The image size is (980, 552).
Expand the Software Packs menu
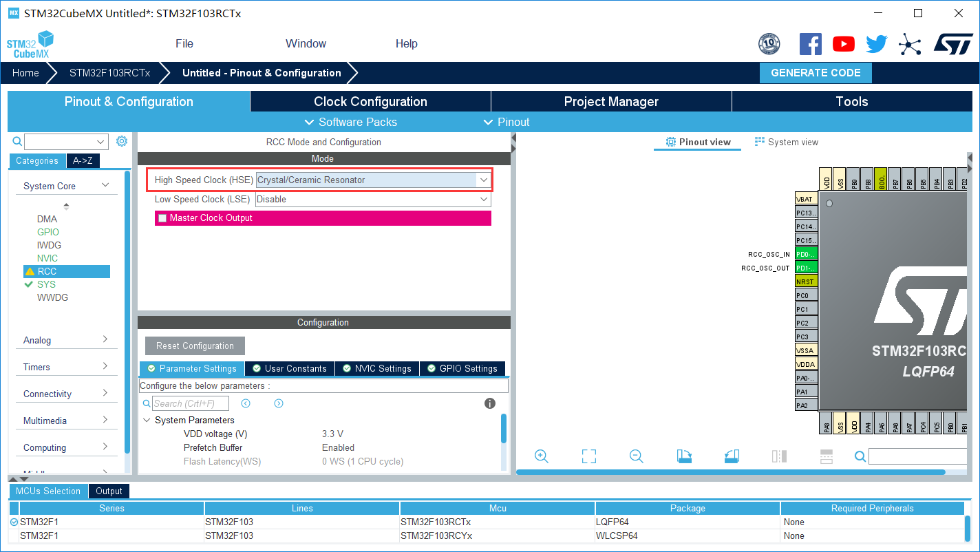[x=350, y=122]
